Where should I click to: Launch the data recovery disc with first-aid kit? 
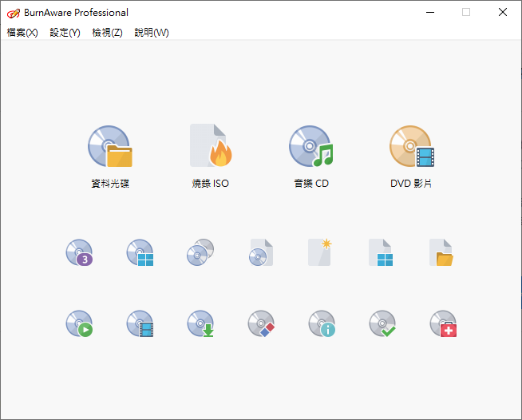(443, 323)
